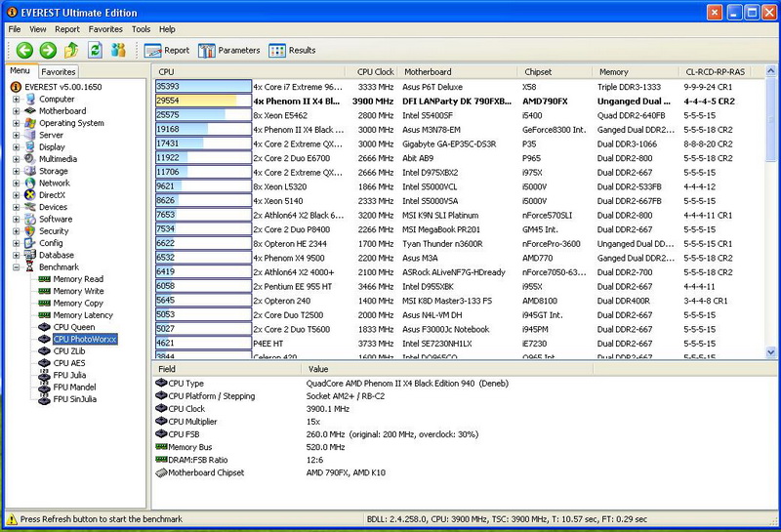Click the Refresh toolbar icon
Screen dimensions: 781x532
[95, 50]
